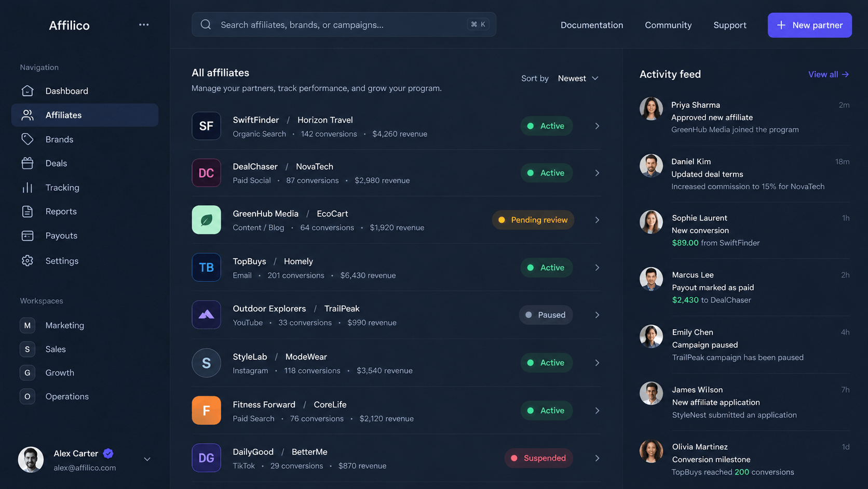Click the TopBuys TB logo
The height and width of the screenshot is (489, 868).
[206, 267]
